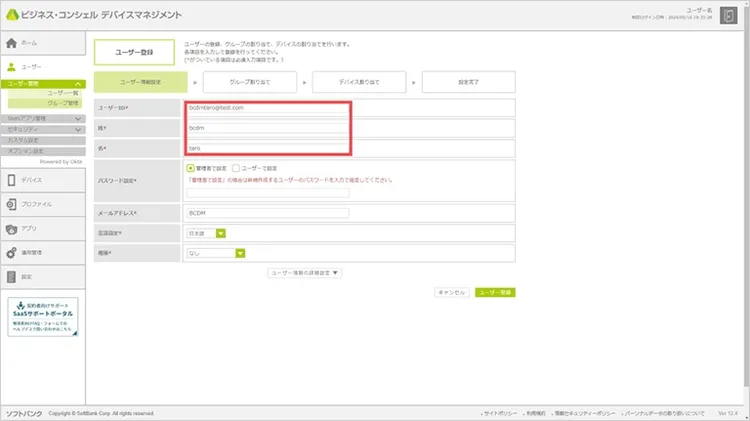Select the 設定完了 step tab

(469, 82)
